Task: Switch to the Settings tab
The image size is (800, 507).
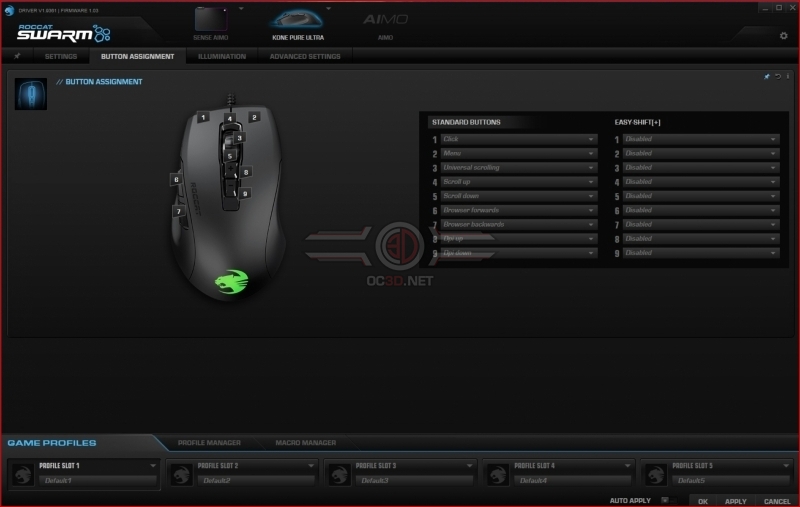Action: coord(61,56)
